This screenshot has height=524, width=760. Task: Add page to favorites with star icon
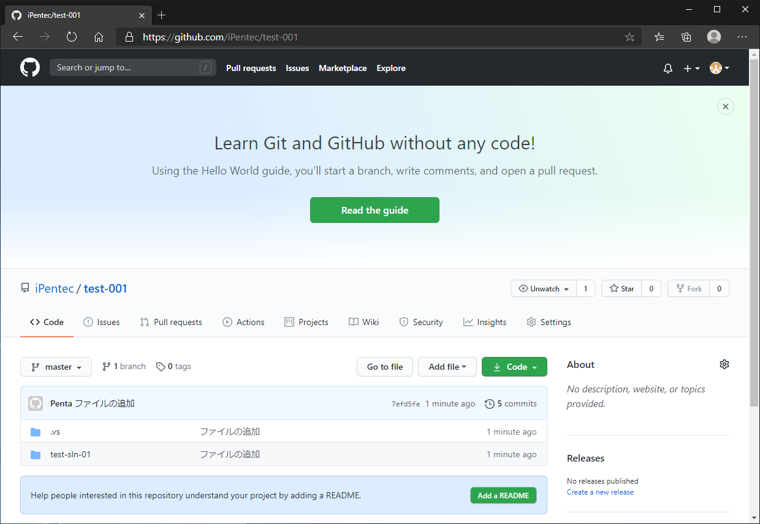coord(629,37)
